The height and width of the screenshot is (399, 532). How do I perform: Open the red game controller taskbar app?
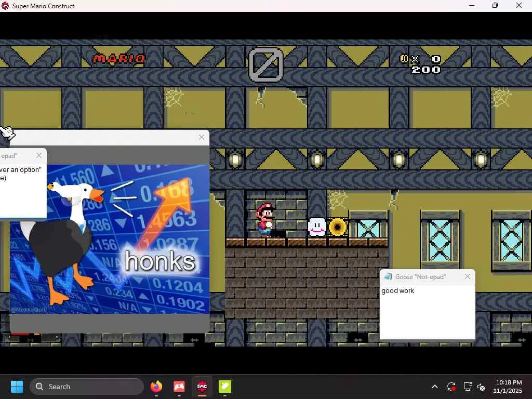click(179, 387)
